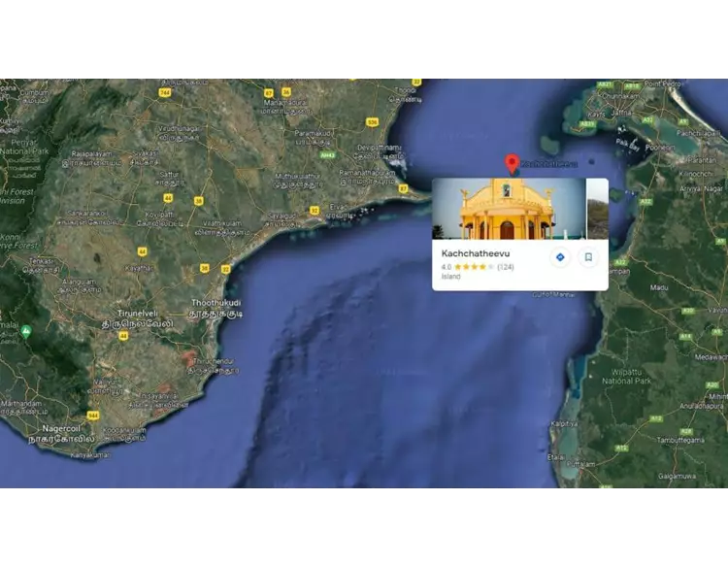
Task: Save Kachchatheevu using the bookmark icon
Action: (588, 257)
